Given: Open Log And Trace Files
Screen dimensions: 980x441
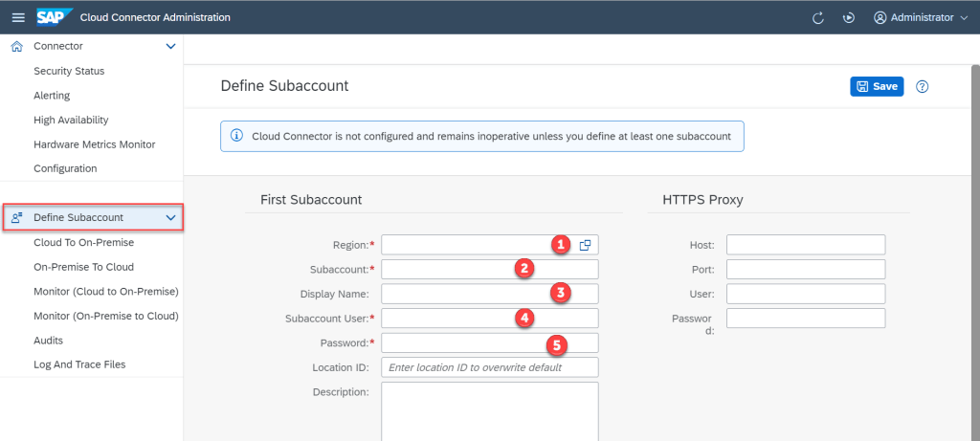Looking at the screenshot, I should 79,364.
